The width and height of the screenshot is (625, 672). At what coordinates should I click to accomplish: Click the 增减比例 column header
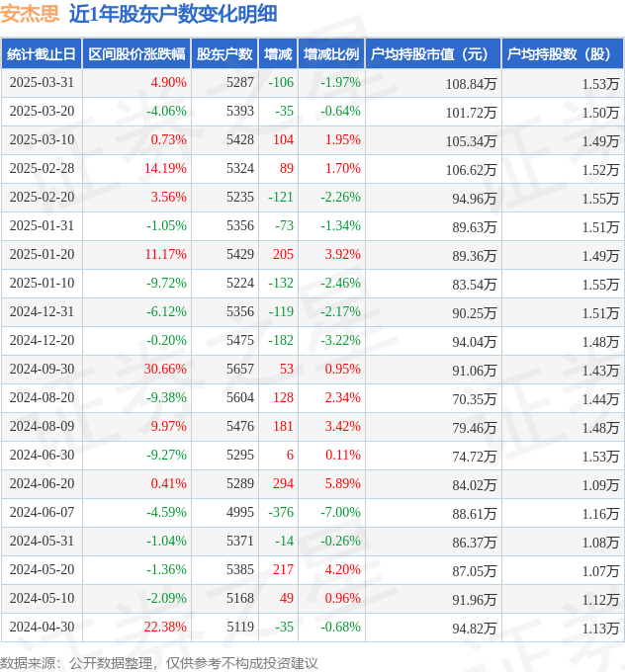[331, 54]
